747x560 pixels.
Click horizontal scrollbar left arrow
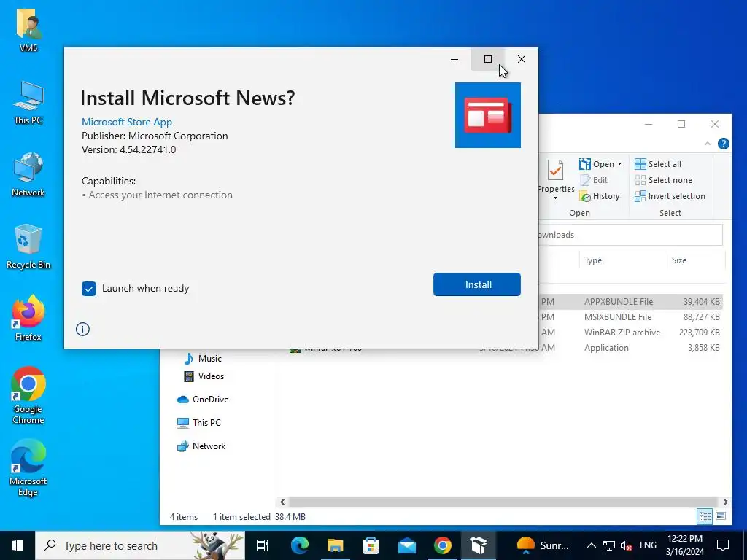(282, 502)
